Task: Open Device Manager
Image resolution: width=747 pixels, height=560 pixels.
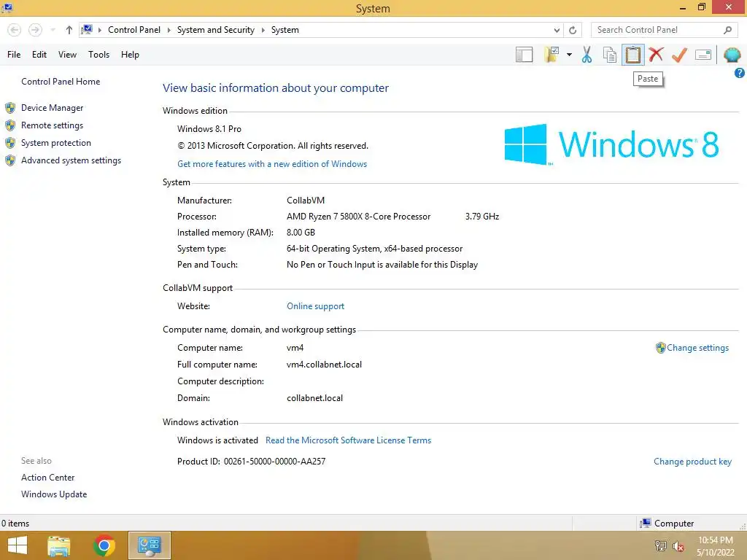Action: [52, 108]
